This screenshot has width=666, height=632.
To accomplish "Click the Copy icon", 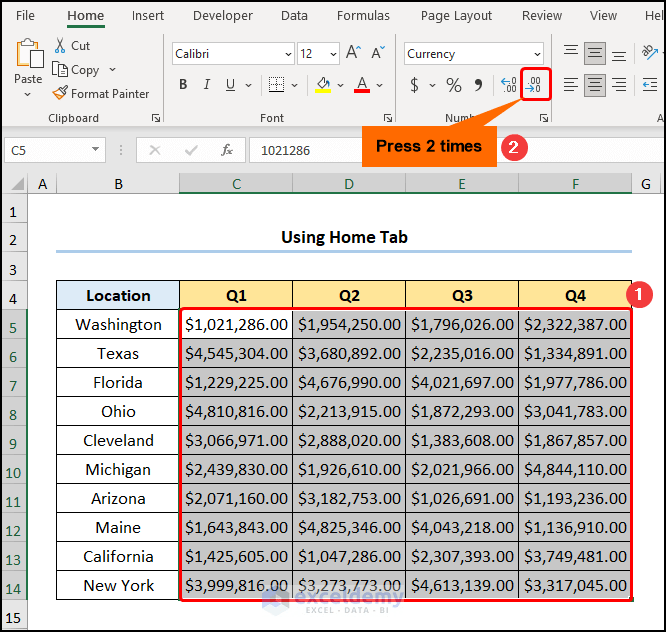I will tap(59, 69).
